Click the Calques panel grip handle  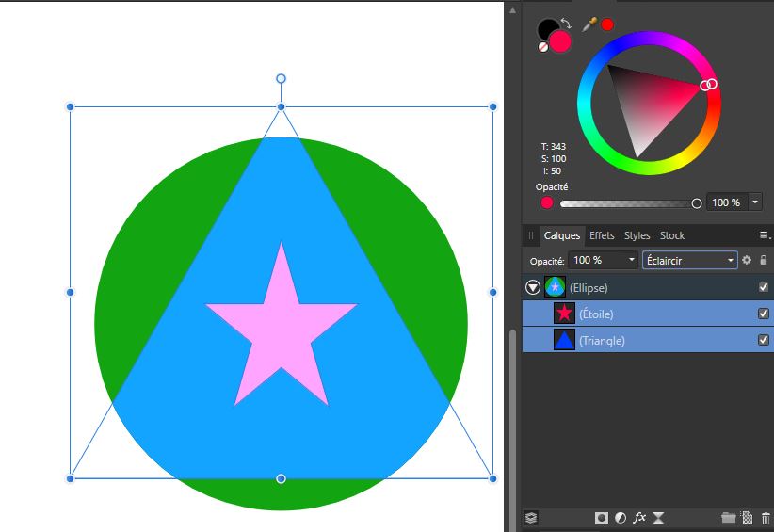pos(531,235)
